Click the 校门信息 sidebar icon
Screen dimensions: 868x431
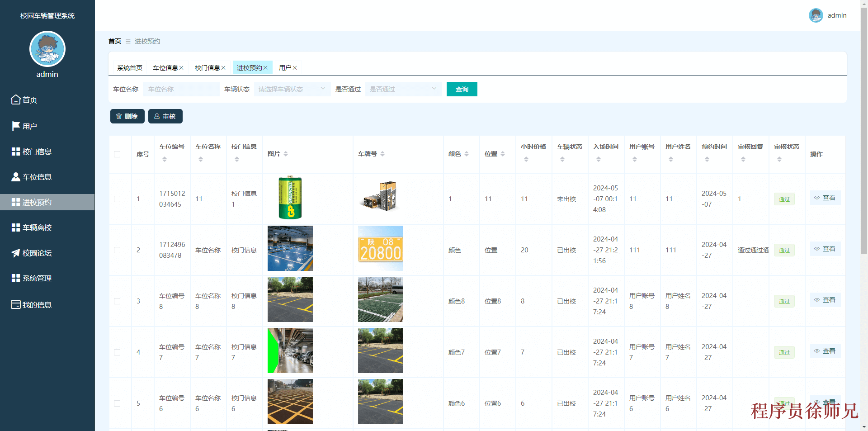pyautogui.click(x=15, y=152)
